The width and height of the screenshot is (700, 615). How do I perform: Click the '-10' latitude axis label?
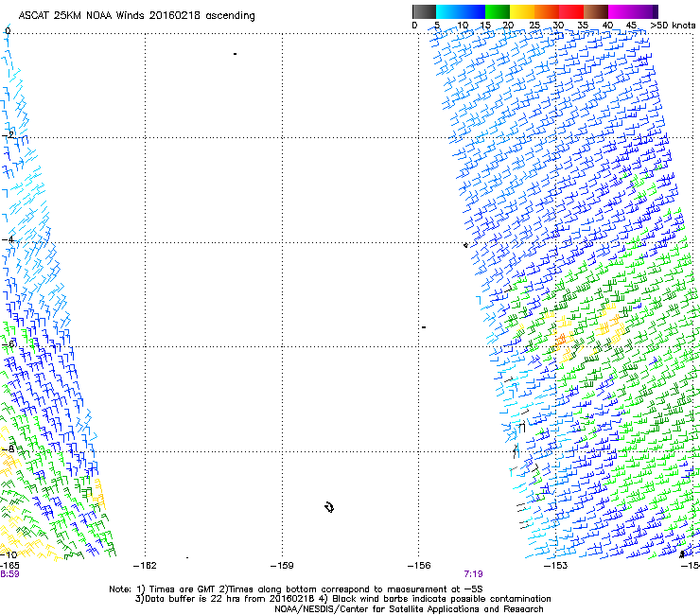(x=9, y=554)
